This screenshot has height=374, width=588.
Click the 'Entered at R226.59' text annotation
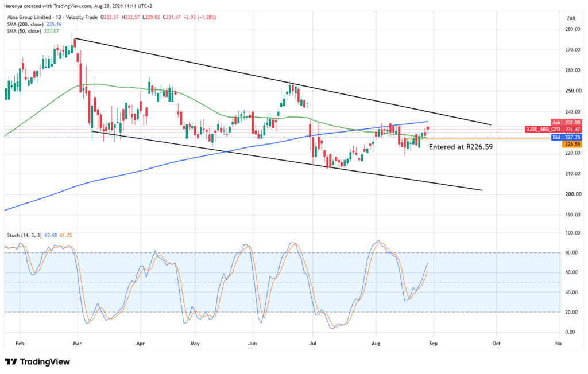click(x=461, y=147)
